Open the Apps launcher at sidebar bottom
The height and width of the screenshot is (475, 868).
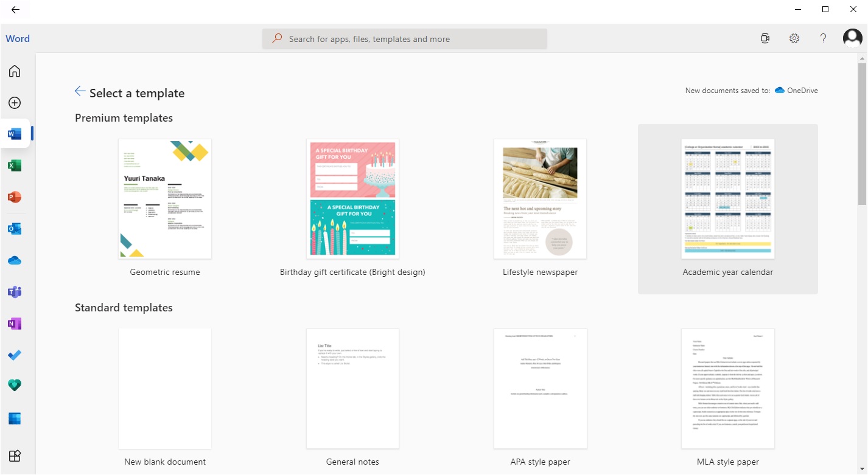14,456
